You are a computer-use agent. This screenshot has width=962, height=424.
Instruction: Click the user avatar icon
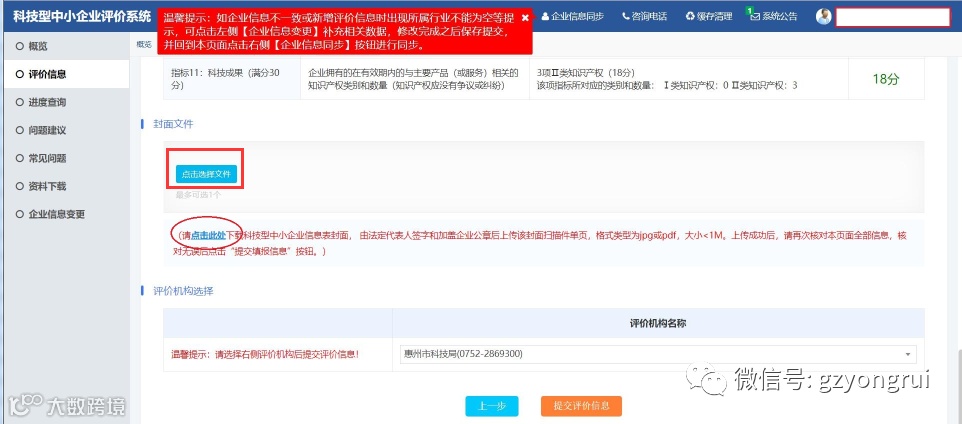point(823,17)
